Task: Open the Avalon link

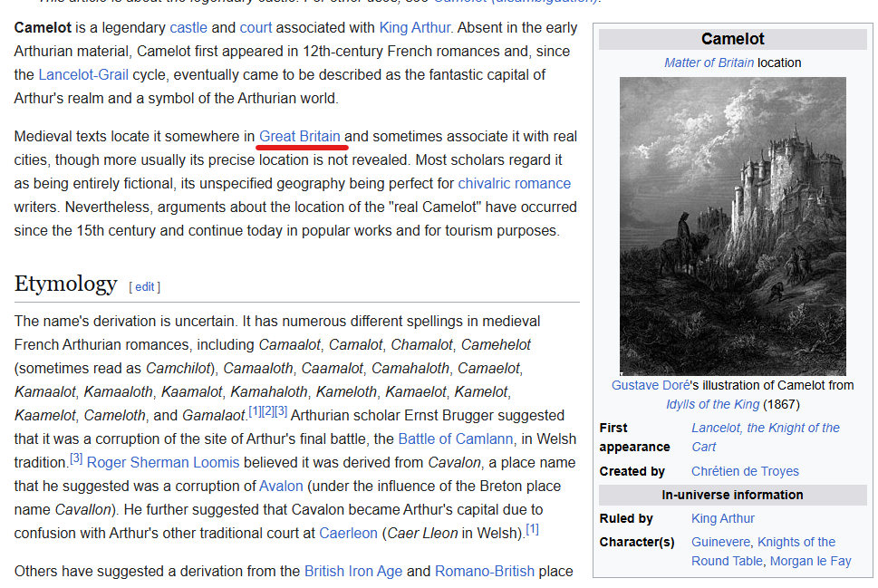Action: 281,486
